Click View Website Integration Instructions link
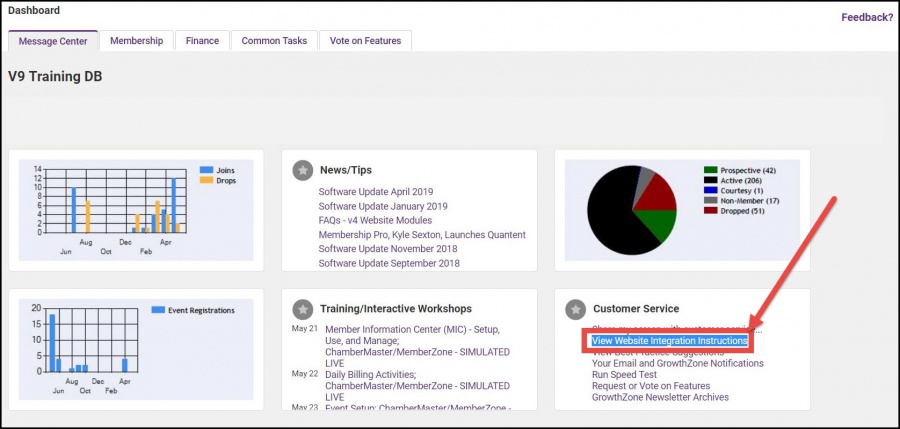Screen dimensions: 900x429 point(669,341)
